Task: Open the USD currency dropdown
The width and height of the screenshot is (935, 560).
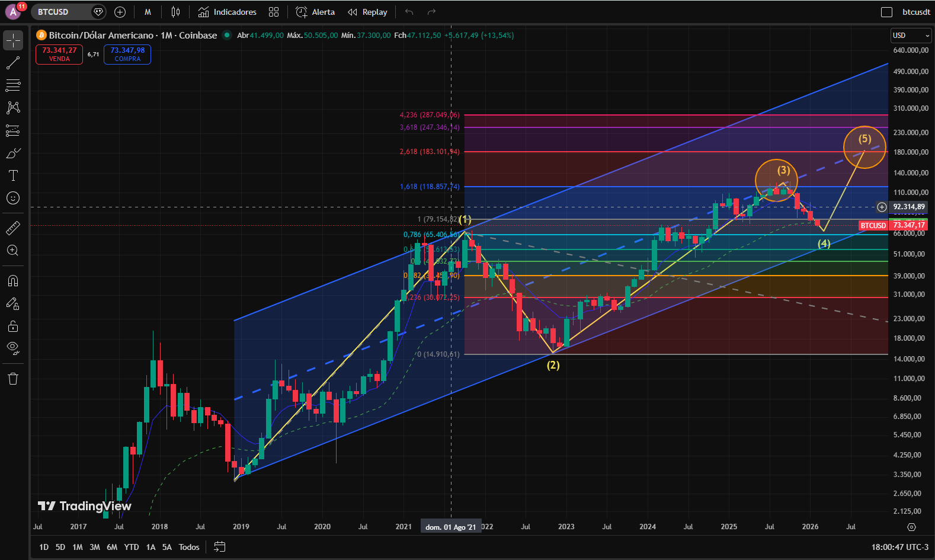Action: (x=911, y=36)
